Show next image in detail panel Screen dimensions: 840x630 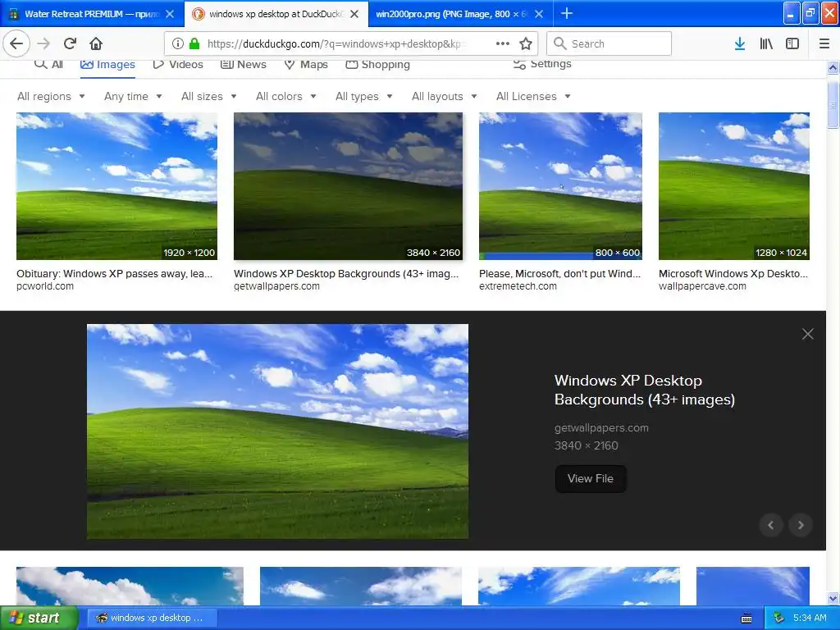[x=801, y=525]
